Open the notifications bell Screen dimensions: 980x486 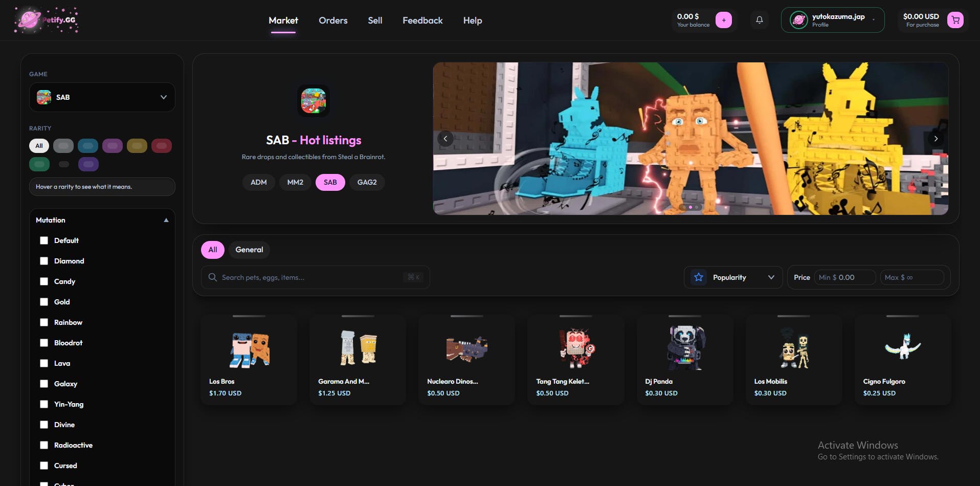pyautogui.click(x=760, y=20)
